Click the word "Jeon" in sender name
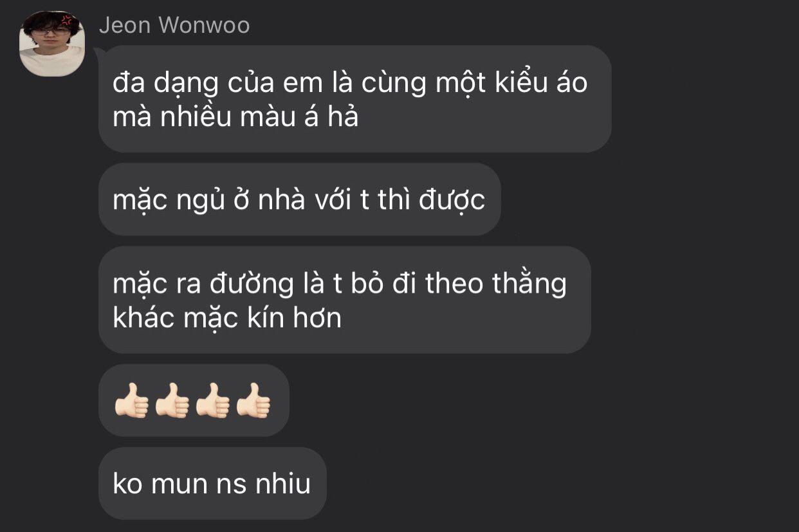Image resolution: width=799 pixels, height=532 pixels. pos(125,25)
